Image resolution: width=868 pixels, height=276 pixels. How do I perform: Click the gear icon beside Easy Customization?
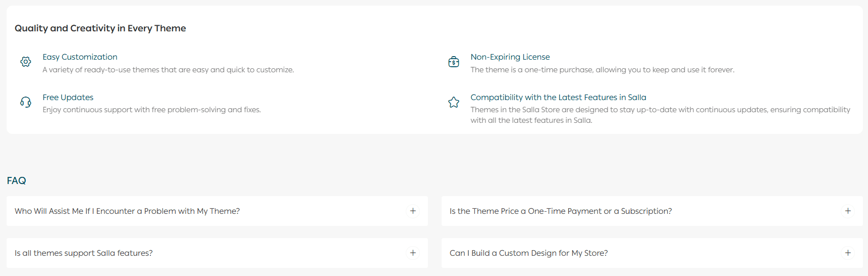coord(26,62)
